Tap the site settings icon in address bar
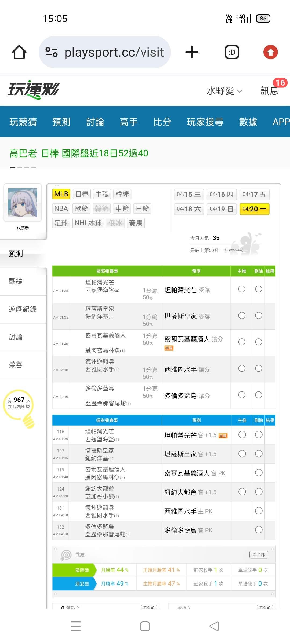This screenshot has height=644, width=290. pyautogui.click(x=52, y=52)
